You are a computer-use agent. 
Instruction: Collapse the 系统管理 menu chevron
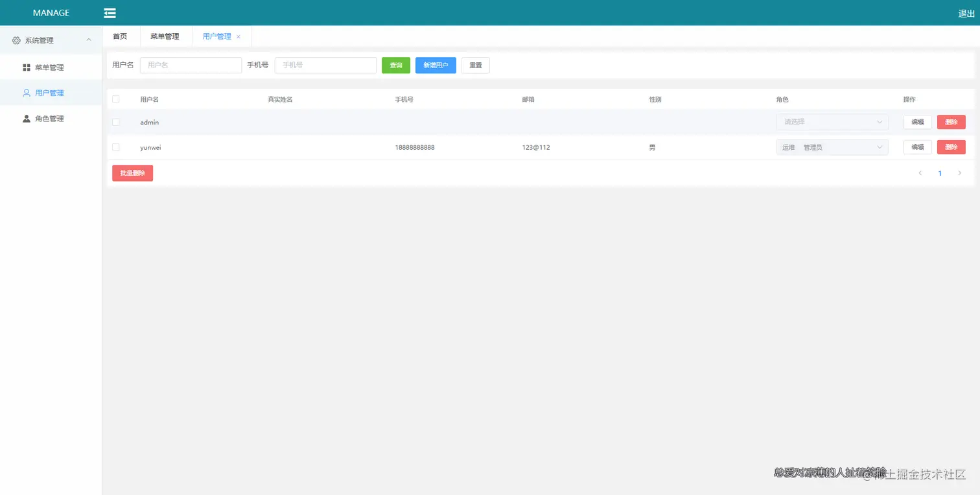click(89, 40)
